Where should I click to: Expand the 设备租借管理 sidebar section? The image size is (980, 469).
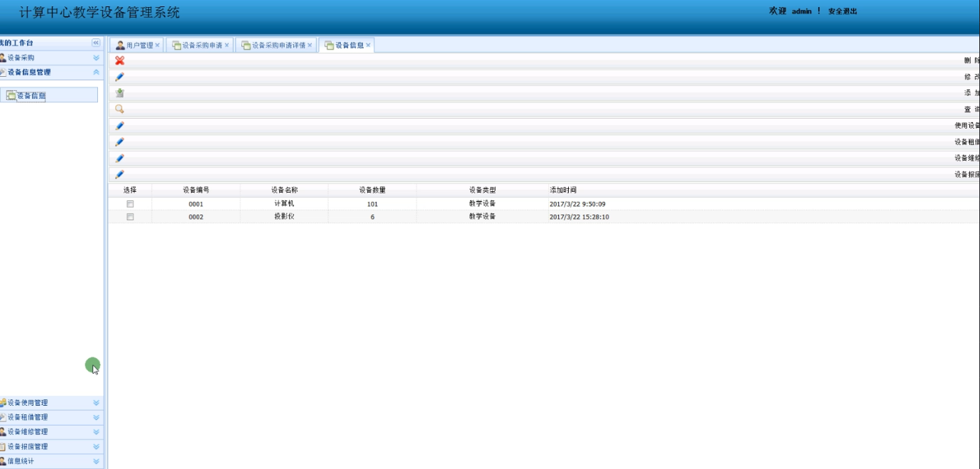coord(97,417)
